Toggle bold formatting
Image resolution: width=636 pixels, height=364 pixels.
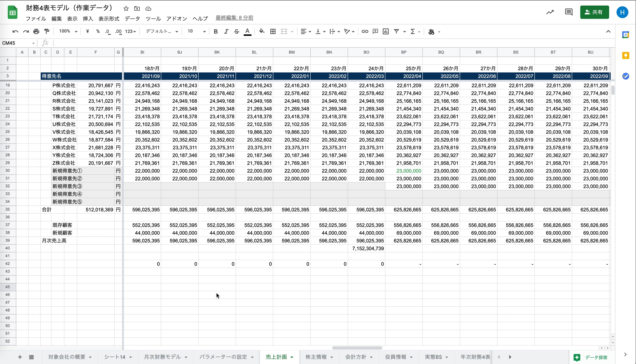click(x=216, y=31)
